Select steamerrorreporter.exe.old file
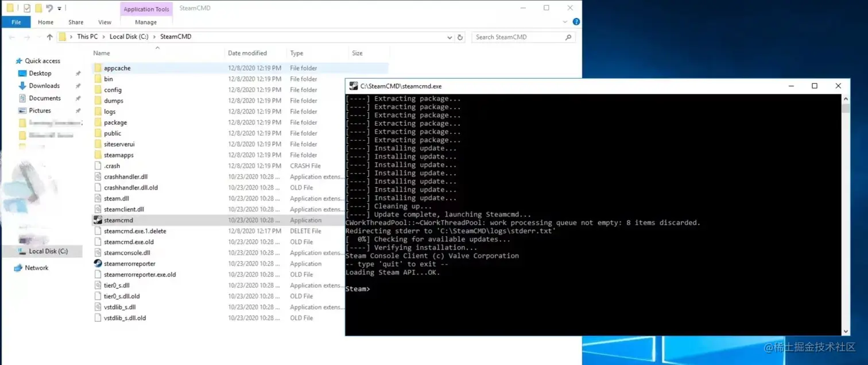The height and width of the screenshot is (365, 868). point(139,275)
